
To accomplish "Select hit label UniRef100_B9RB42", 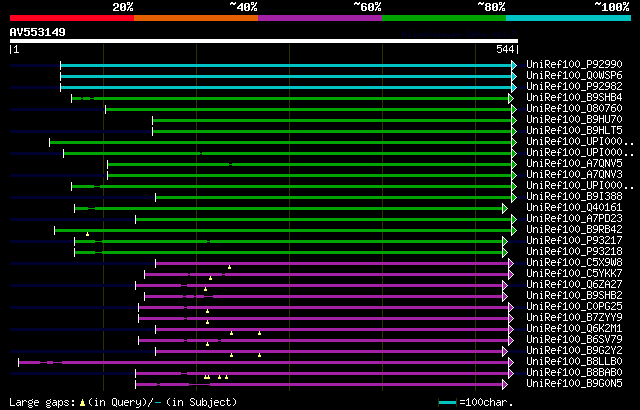I will (x=574, y=230).
